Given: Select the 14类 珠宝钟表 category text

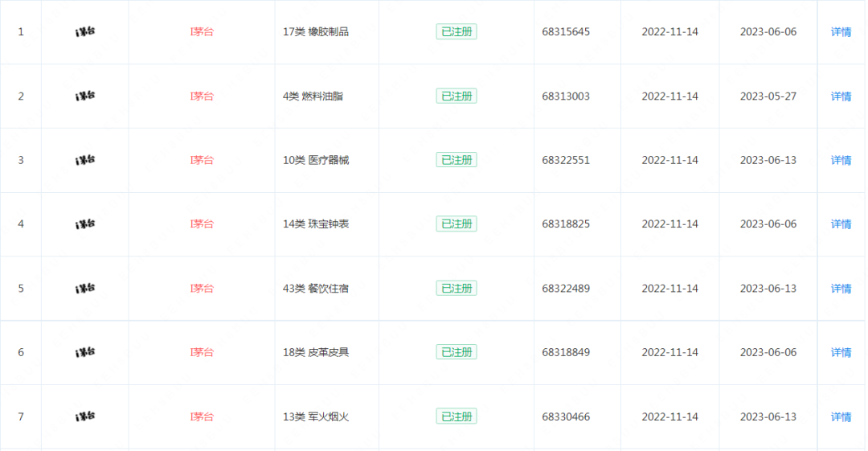Looking at the screenshot, I should [316, 224].
